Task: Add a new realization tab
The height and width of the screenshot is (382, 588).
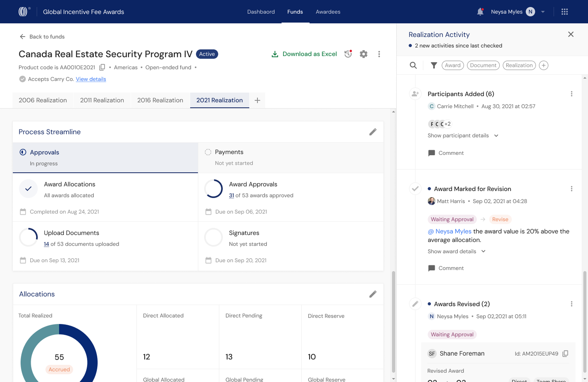Action: [257, 100]
